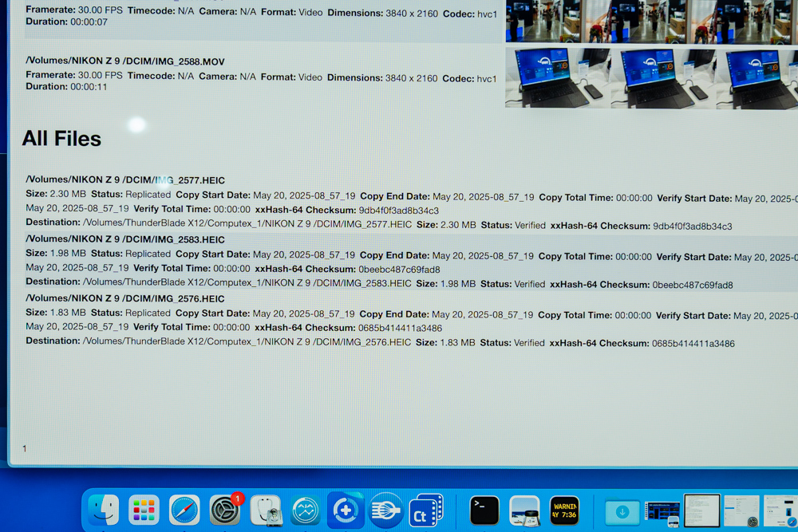
Task: Restore the minimized window with the gear badge
Action: pos(741,511)
